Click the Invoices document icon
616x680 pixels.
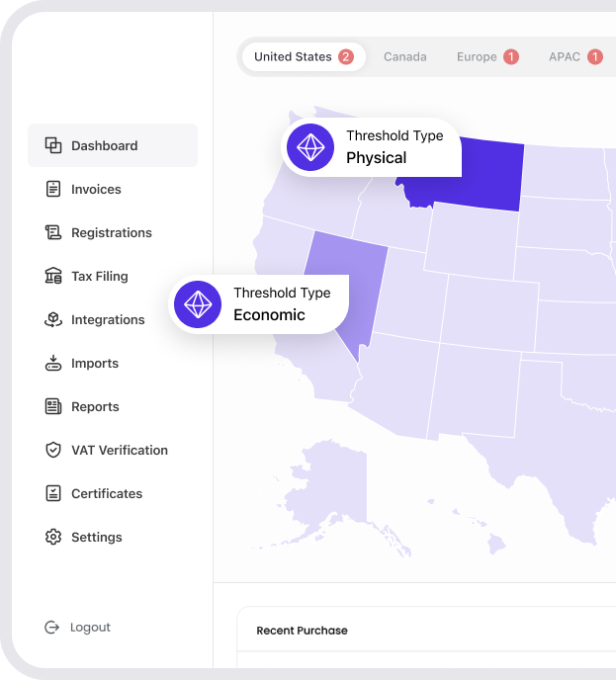click(x=53, y=189)
